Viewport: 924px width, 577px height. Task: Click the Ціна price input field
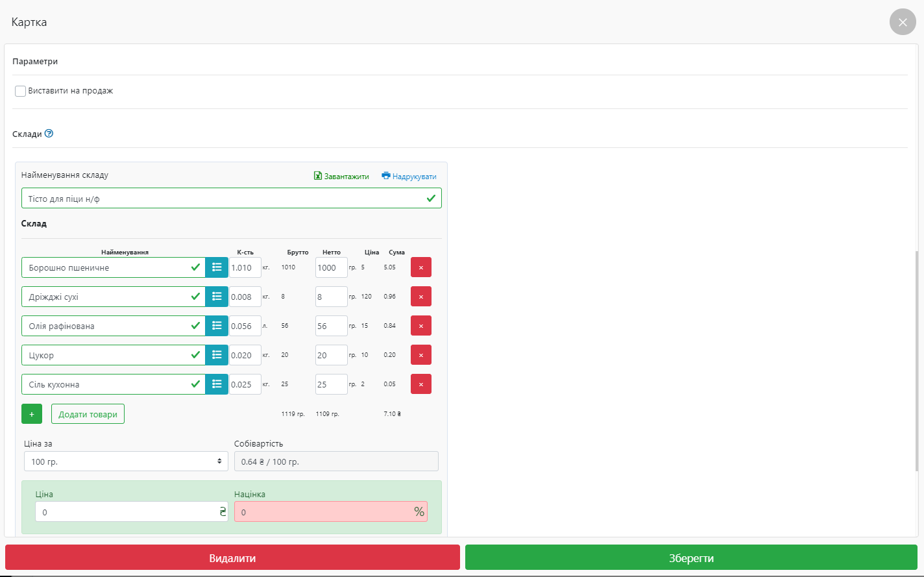(127, 512)
